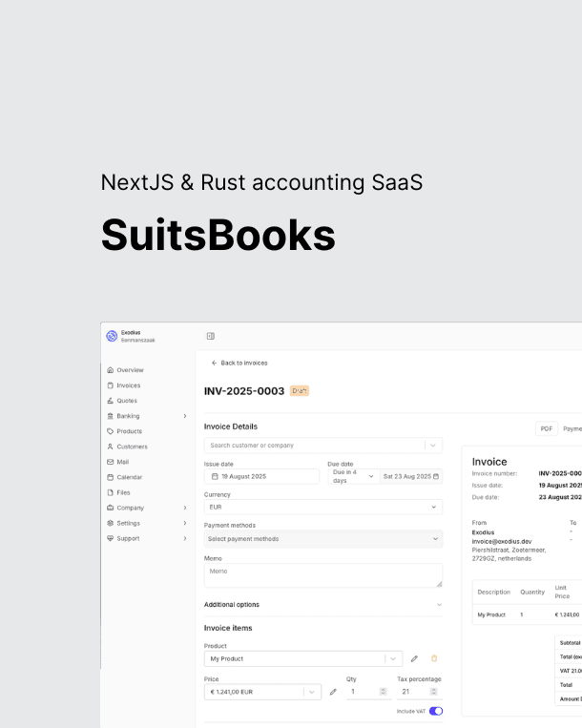Screen dimensions: 582x728
Task: Expand the Additional options section
Action: coord(322,605)
